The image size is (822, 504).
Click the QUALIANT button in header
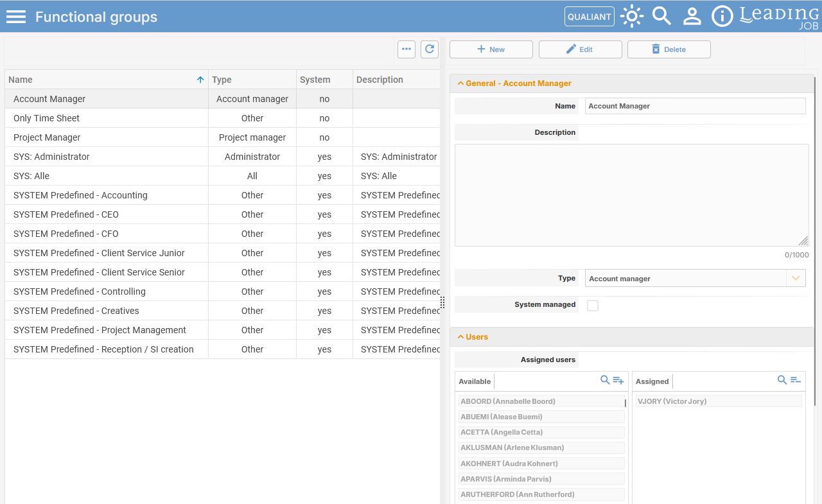coord(590,17)
